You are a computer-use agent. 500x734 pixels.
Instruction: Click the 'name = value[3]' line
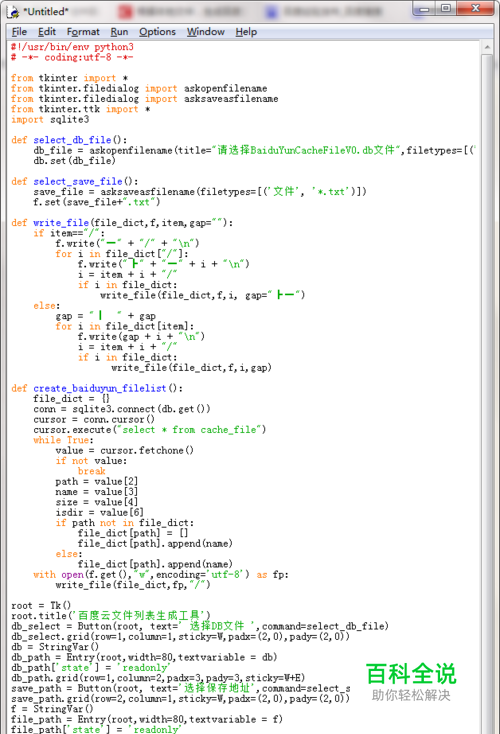97,492
